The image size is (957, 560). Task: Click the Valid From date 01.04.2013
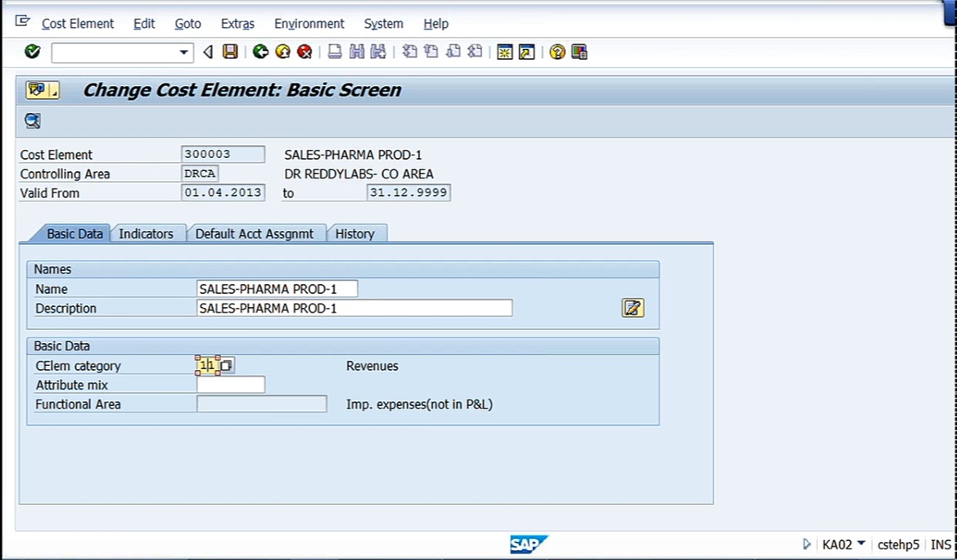(x=223, y=192)
